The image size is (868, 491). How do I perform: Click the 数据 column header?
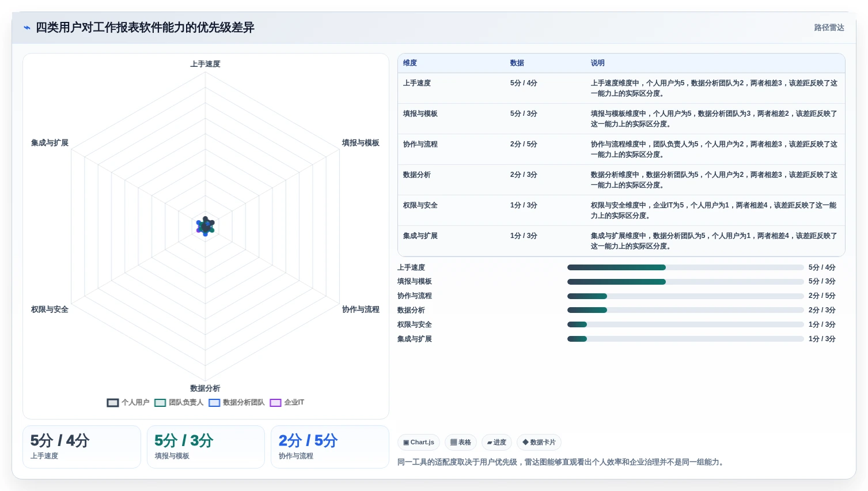(517, 63)
